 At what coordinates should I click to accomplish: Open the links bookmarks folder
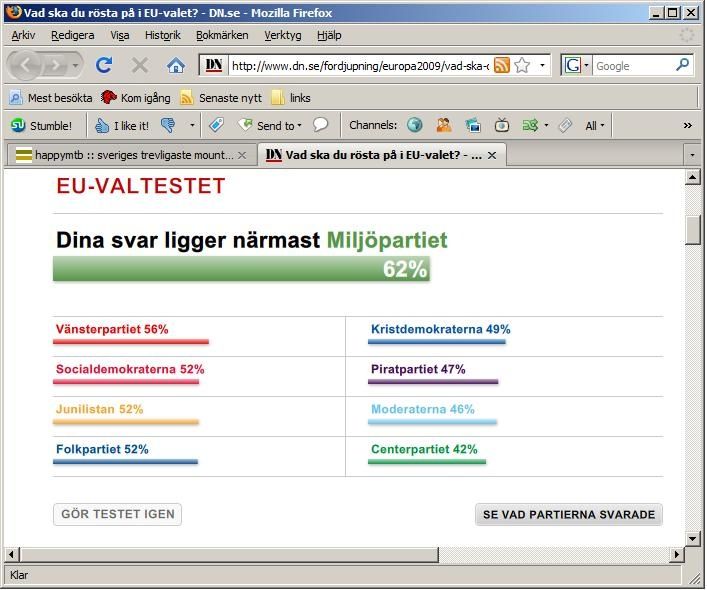(x=291, y=98)
